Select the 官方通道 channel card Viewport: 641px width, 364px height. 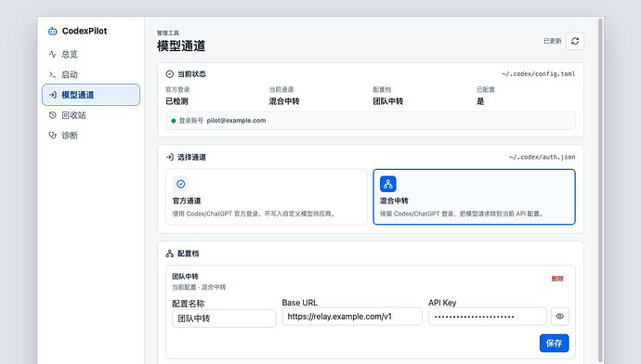pyautogui.click(x=267, y=197)
